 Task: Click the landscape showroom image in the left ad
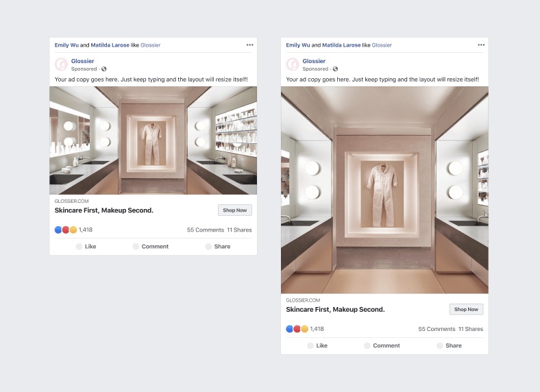click(x=153, y=140)
